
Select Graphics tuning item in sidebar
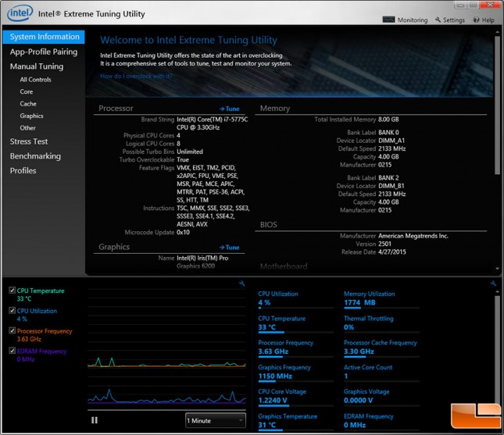31,116
